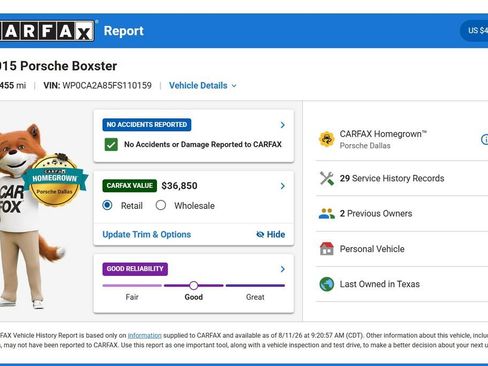Click the Porsche Boxster title heading
The width and height of the screenshot is (488, 366).
point(58,66)
